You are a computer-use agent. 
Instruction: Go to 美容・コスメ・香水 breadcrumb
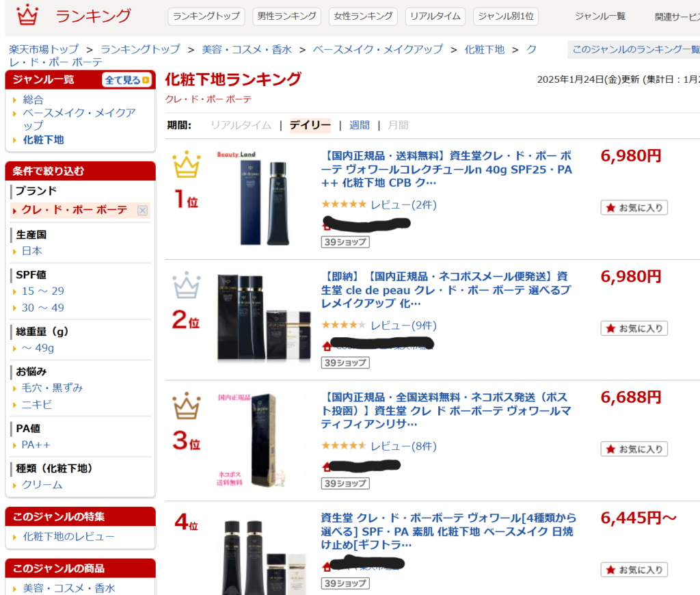tap(246, 49)
